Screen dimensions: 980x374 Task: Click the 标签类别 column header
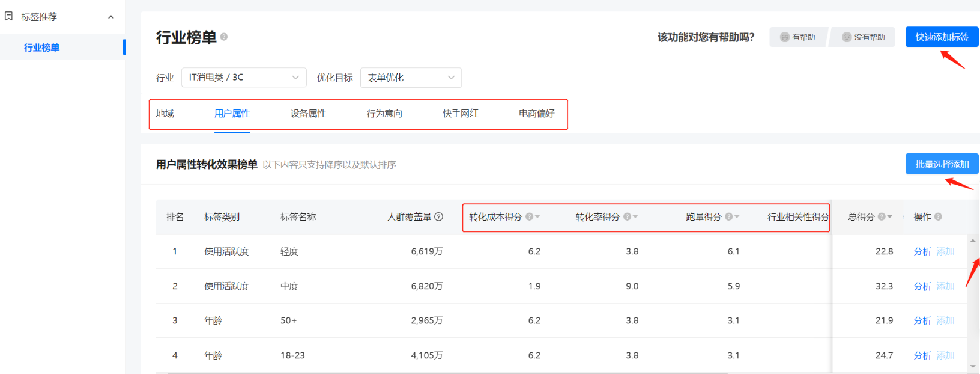click(x=222, y=217)
